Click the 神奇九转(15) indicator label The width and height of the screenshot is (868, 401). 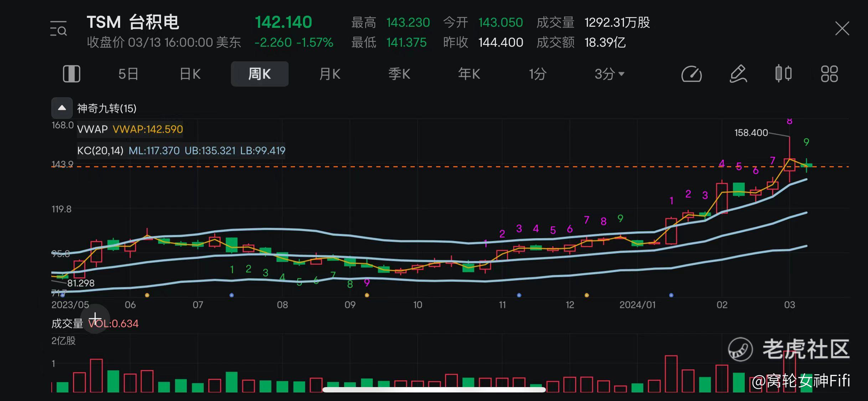(x=107, y=108)
